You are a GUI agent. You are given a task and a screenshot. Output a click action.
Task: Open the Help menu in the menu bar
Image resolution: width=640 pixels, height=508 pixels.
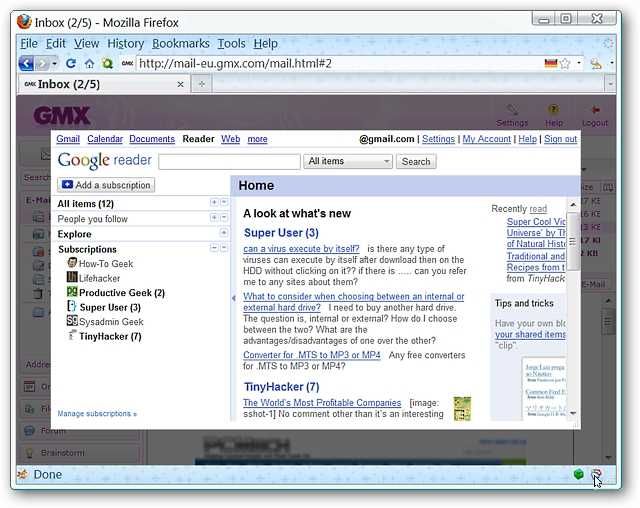coord(265,43)
